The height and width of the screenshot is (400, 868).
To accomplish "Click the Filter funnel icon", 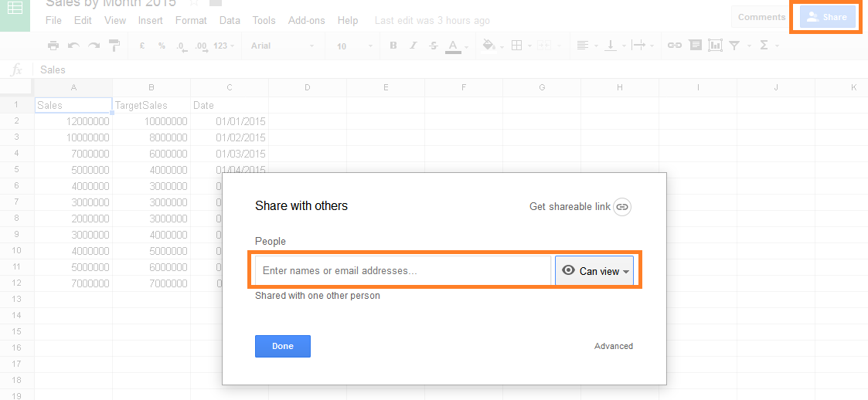I will coord(735,46).
